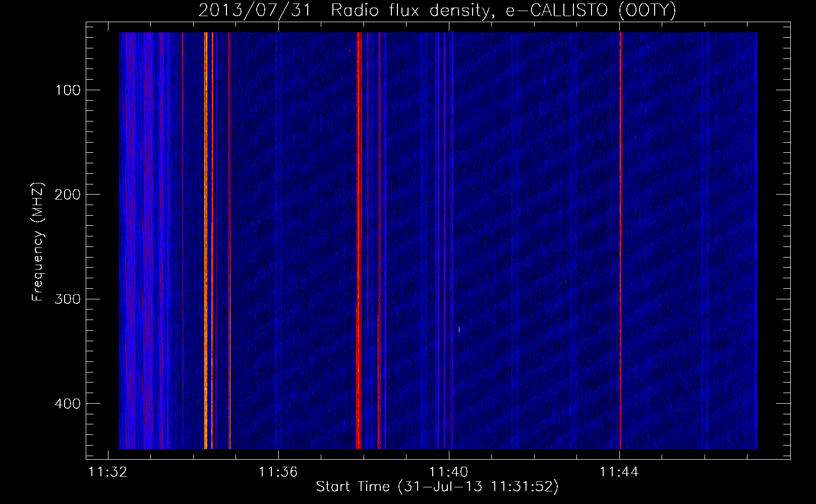Image resolution: width=816 pixels, height=504 pixels.
Task: Click the '11:32' time tick label
Action: 107,472
